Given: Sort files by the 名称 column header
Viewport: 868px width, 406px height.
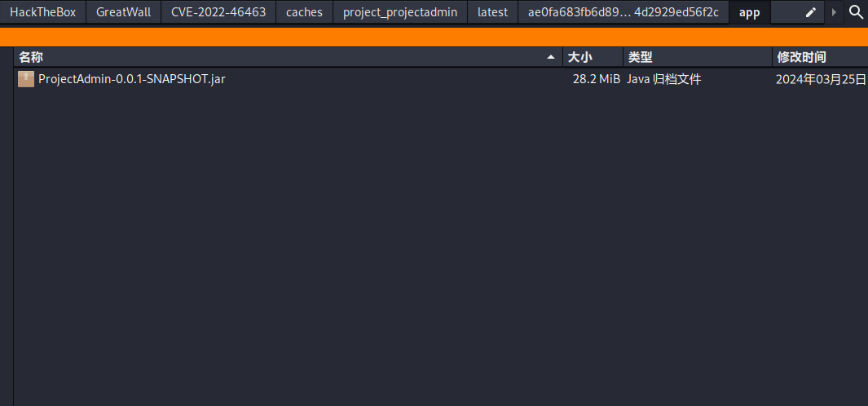Looking at the screenshot, I should (277, 57).
